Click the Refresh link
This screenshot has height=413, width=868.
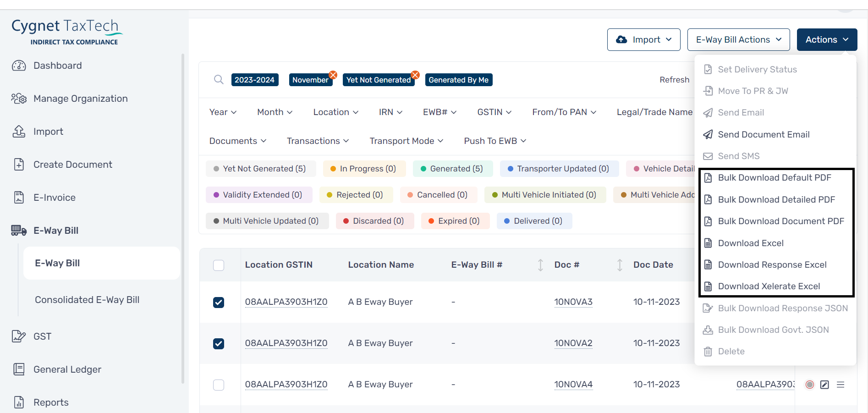coord(674,80)
